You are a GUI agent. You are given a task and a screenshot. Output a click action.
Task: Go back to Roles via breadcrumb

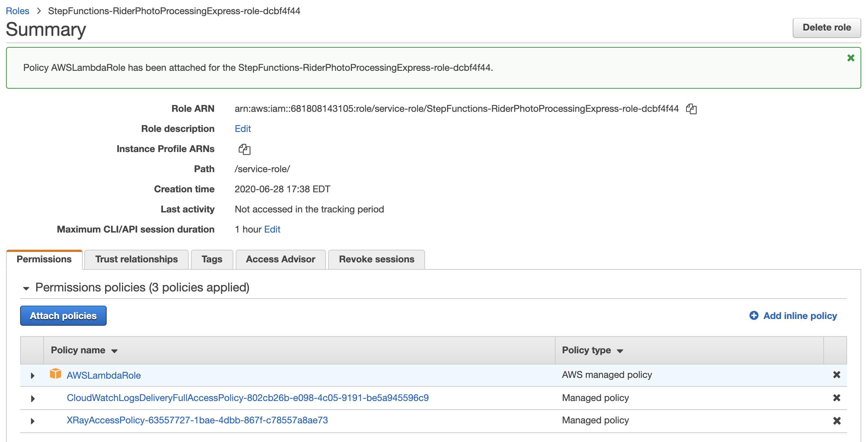[18, 11]
